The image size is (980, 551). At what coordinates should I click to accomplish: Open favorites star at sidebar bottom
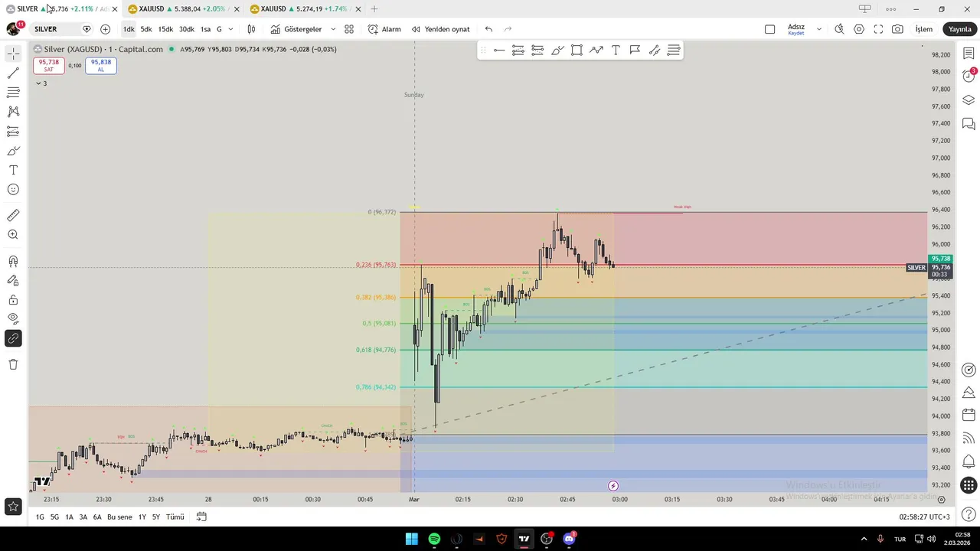coord(13,506)
